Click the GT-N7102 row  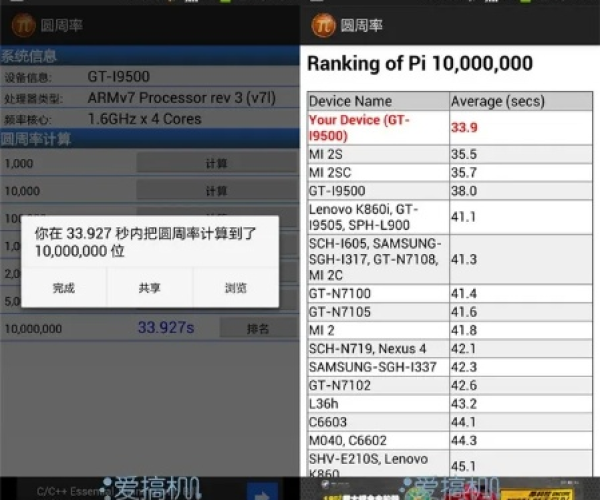[450, 385]
